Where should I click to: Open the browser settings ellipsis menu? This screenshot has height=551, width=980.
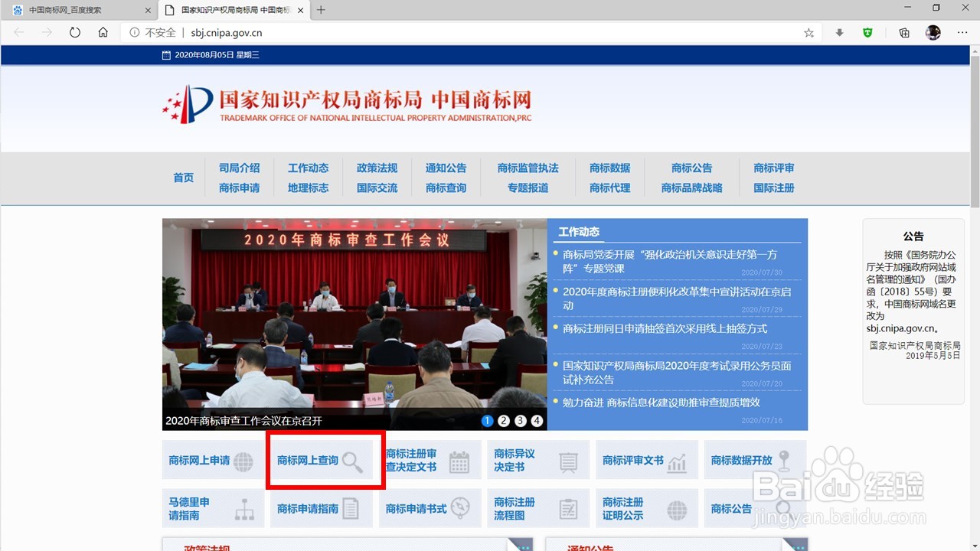962,33
